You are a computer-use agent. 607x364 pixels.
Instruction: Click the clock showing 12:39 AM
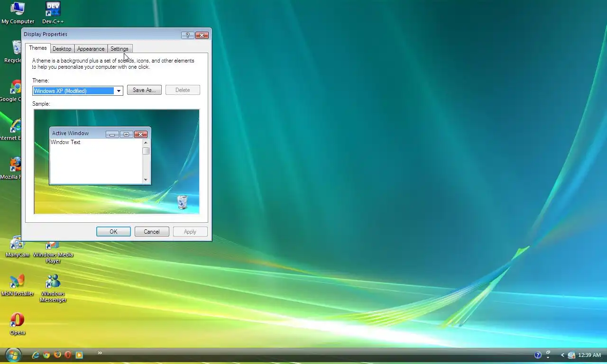point(589,355)
